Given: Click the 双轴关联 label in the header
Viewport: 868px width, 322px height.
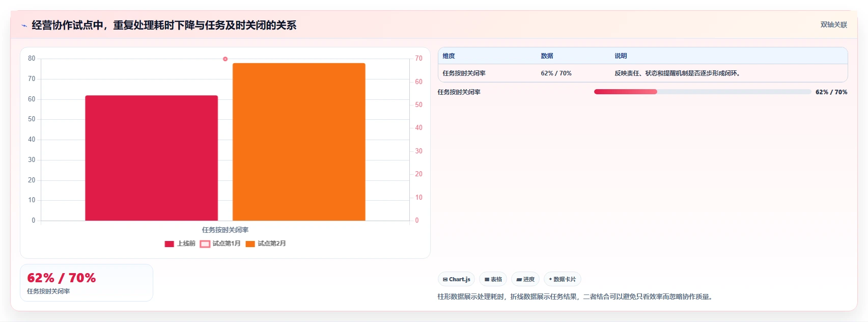Looking at the screenshot, I should [833, 24].
